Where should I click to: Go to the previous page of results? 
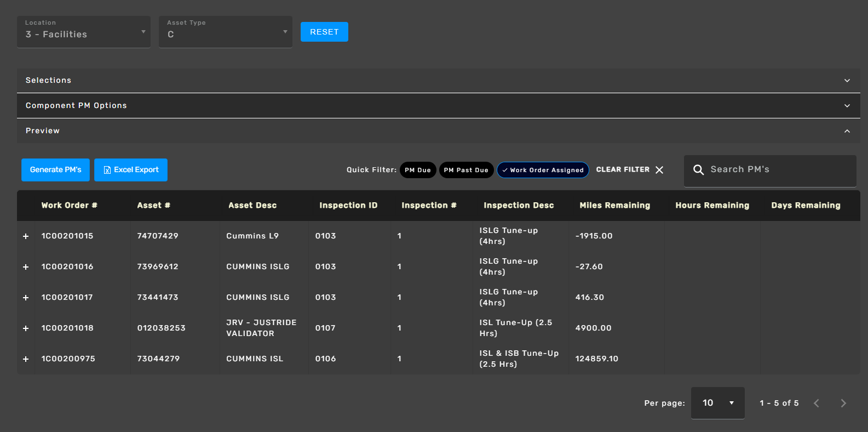point(816,403)
